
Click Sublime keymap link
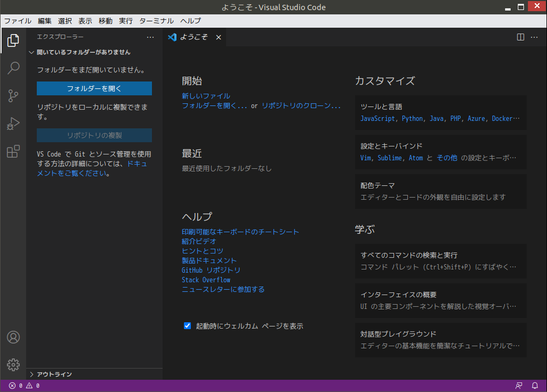(x=390, y=158)
